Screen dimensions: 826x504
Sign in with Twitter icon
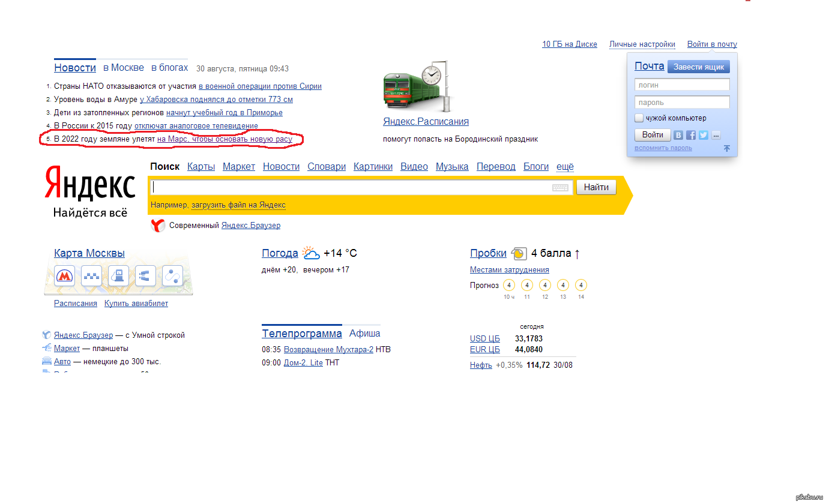704,135
